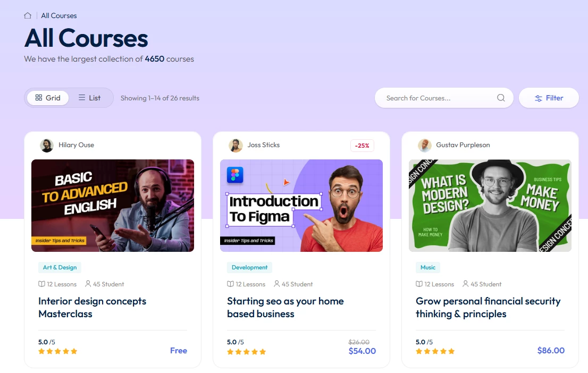588x373 pixels.
Task: Open Interior design concepts Masterclass title
Action: coord(93,308)
